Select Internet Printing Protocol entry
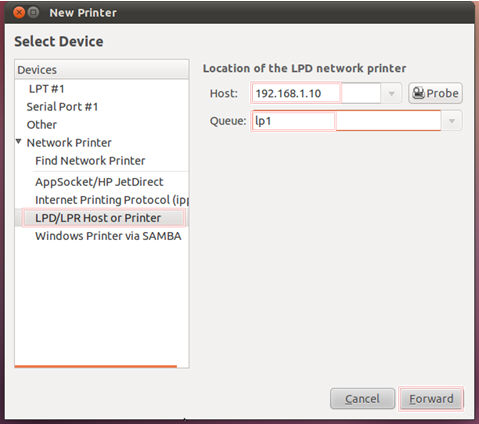 [x=112, y=200]
